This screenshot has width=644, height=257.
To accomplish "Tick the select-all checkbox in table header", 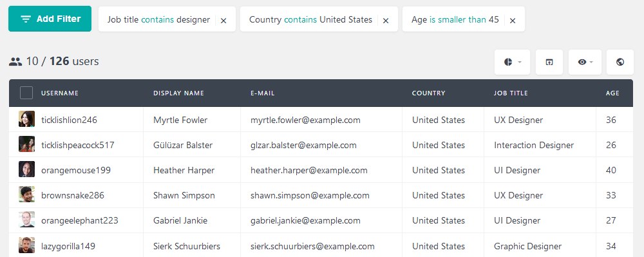I will (x=26, y=93).
